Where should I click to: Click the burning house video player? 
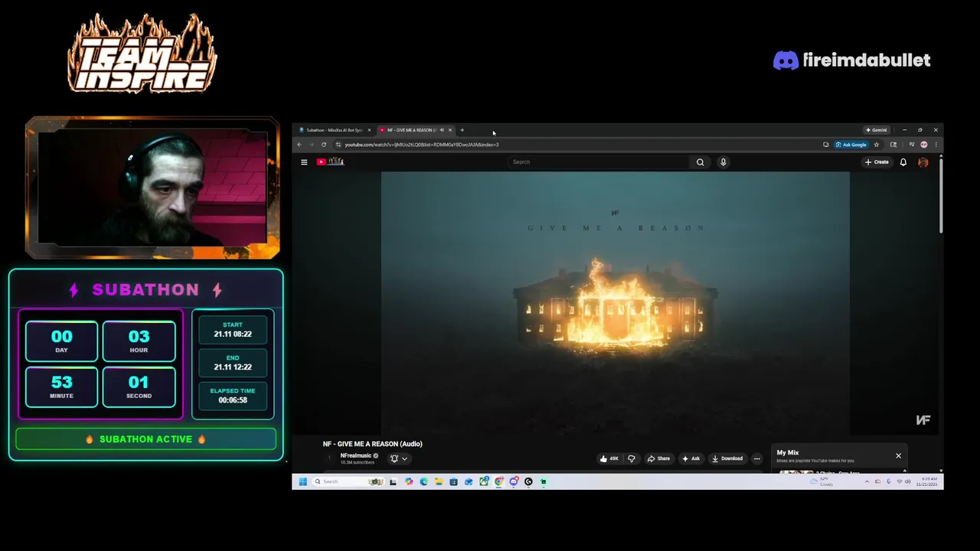tap(616, 304)
